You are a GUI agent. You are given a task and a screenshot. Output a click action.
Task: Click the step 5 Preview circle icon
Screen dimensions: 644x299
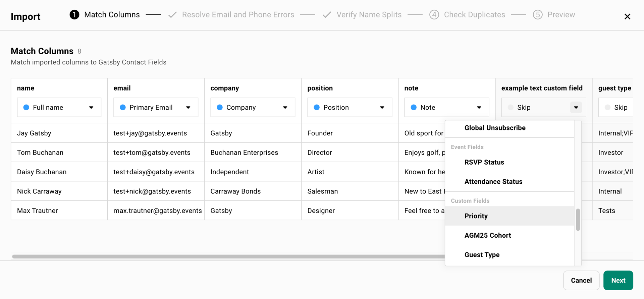[537, 15]
